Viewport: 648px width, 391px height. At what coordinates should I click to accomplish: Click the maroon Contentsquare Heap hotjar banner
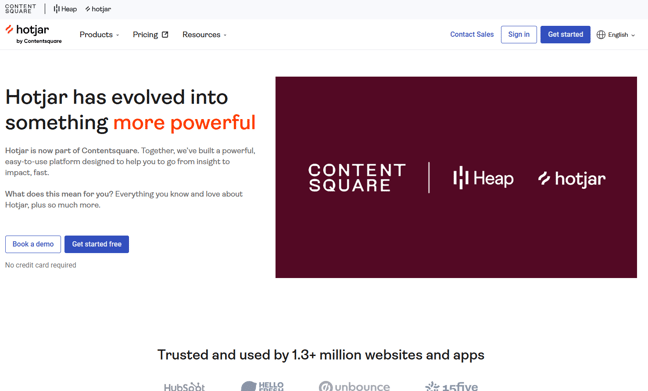[456, 177]
